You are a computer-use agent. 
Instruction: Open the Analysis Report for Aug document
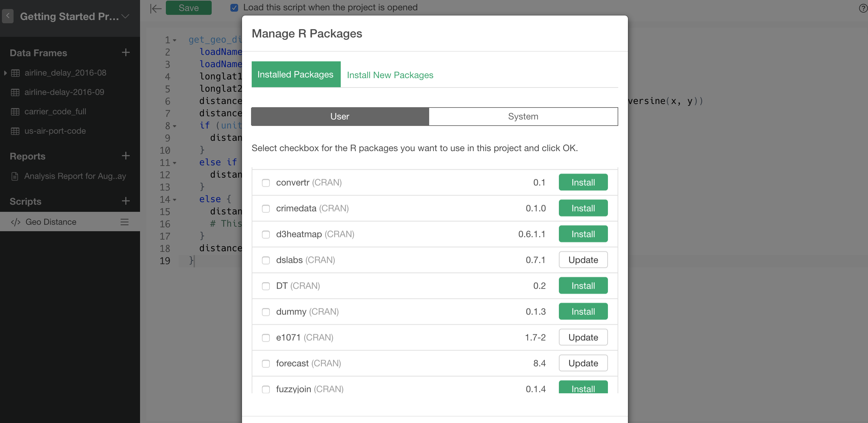pos(75,176)
